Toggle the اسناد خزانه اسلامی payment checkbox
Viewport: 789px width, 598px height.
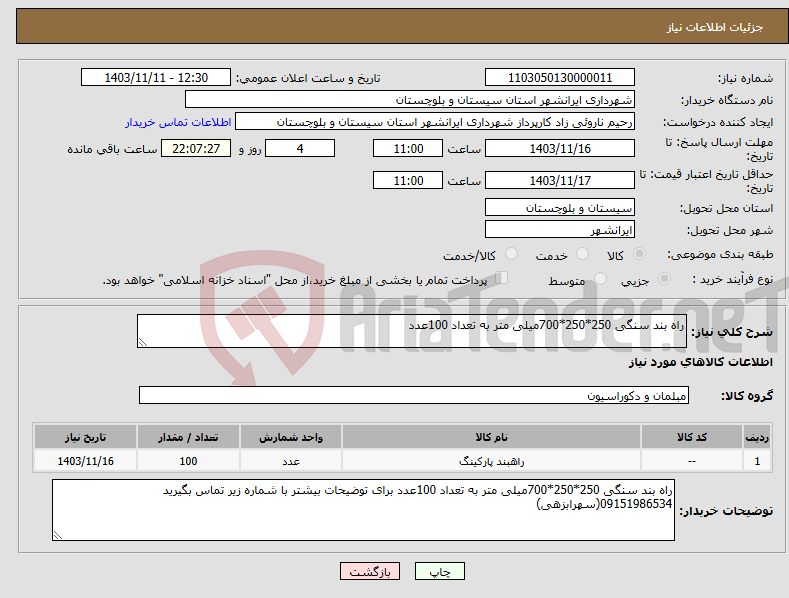click(x=501, y=277)
